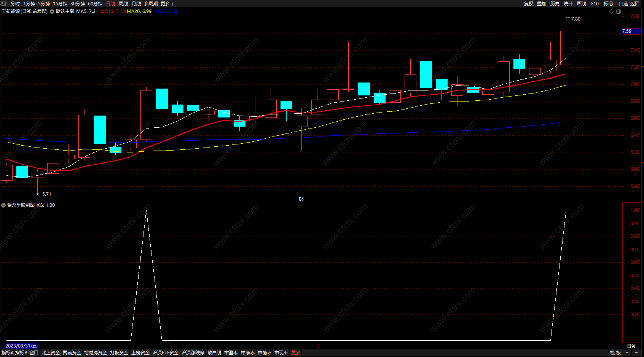Click the 7.59 current price tag
The height and width of the screenshot is (357, 644).
[x=633, y=31]
